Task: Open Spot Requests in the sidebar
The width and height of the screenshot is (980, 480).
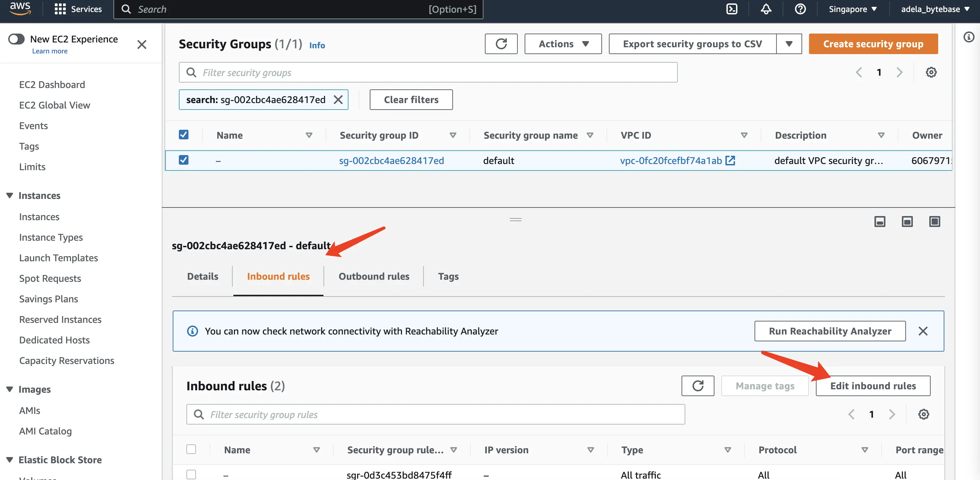Action: 50,278
